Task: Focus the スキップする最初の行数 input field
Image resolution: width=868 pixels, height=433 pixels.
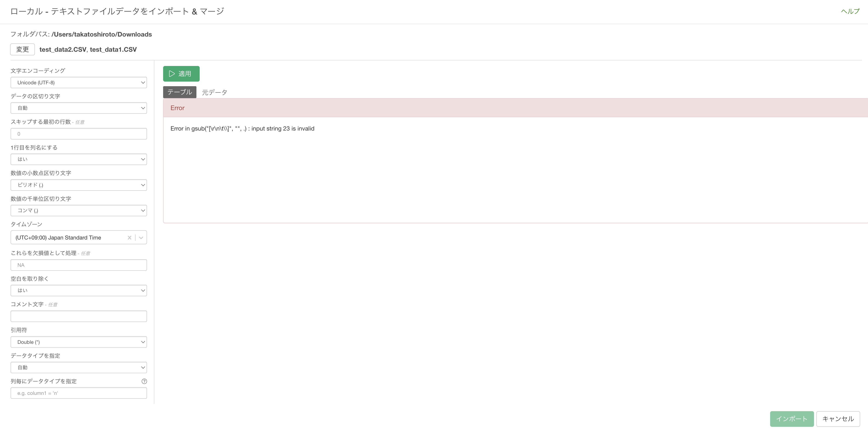Action: pos(79,134)
